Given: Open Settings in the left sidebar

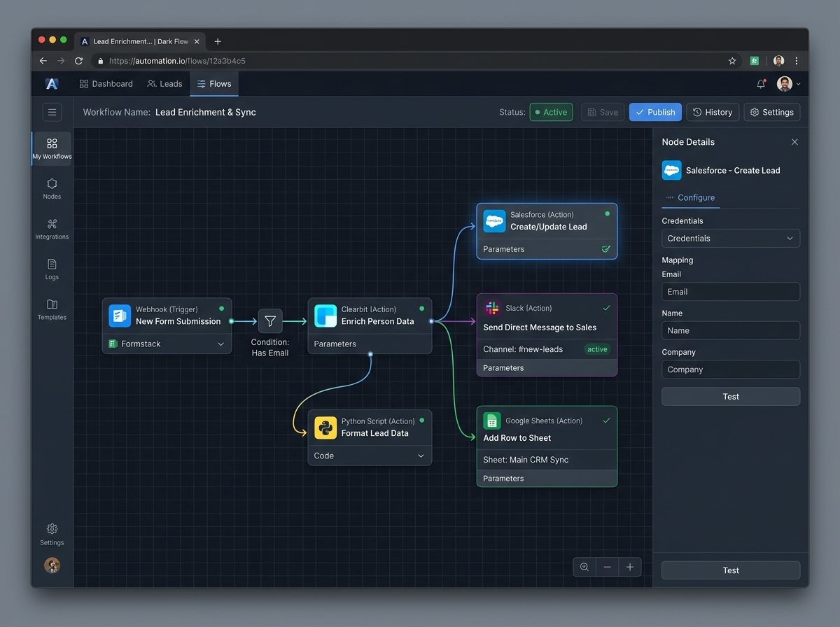Looking at the screenshot, I should click(x=52, y=534).
